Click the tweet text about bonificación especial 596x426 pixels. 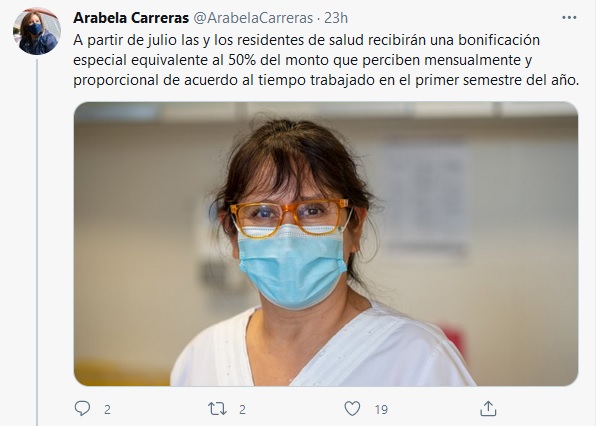click(x=326, y=60)
